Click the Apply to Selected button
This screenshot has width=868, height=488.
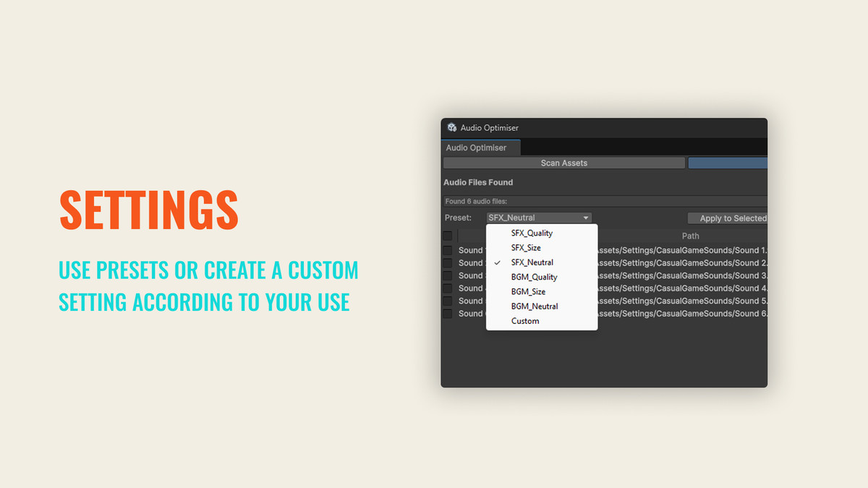pyautogui.click(x=727, y=218)
